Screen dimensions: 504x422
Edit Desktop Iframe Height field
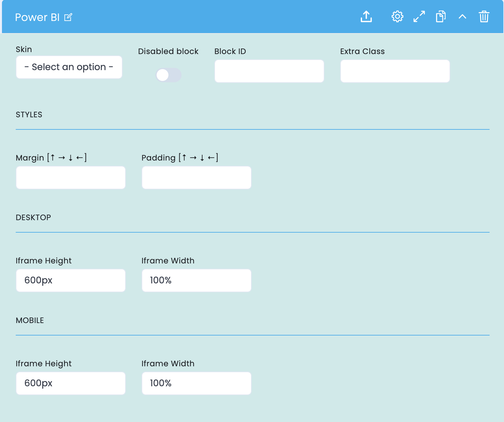coord(71,280)
